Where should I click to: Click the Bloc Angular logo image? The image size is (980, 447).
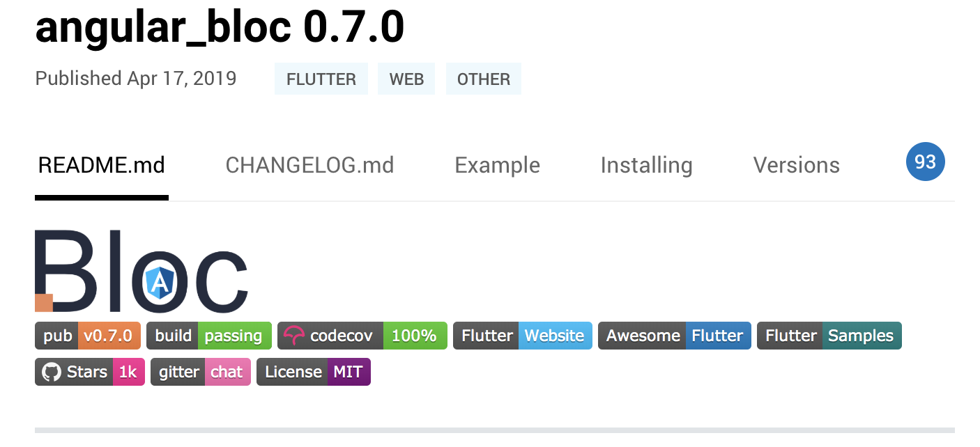(x=141, y=271)
